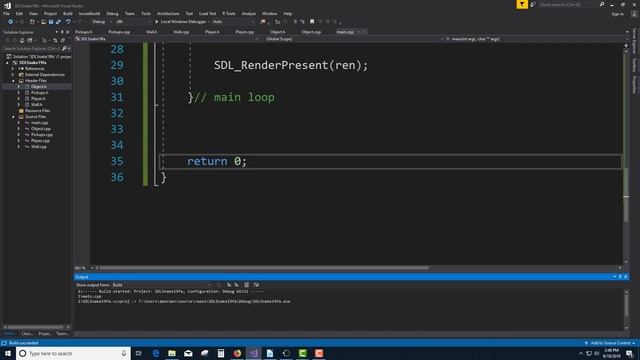Open the Show output from Build dropdown

[x=162, y=285]
